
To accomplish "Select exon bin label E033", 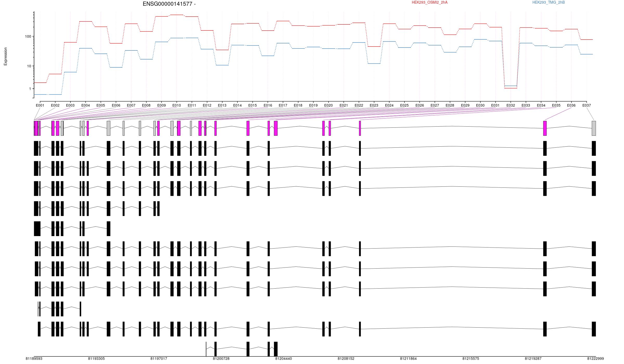I will point(526,105).
